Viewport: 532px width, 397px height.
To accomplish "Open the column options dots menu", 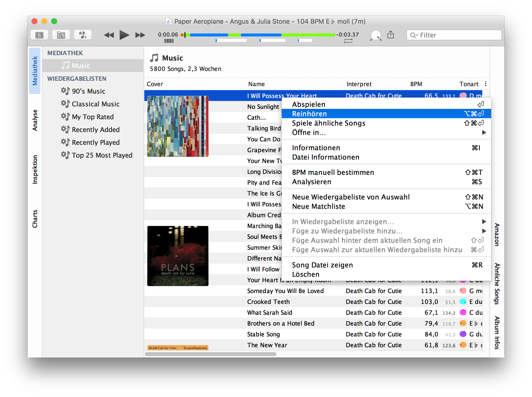I will (485, 84).
